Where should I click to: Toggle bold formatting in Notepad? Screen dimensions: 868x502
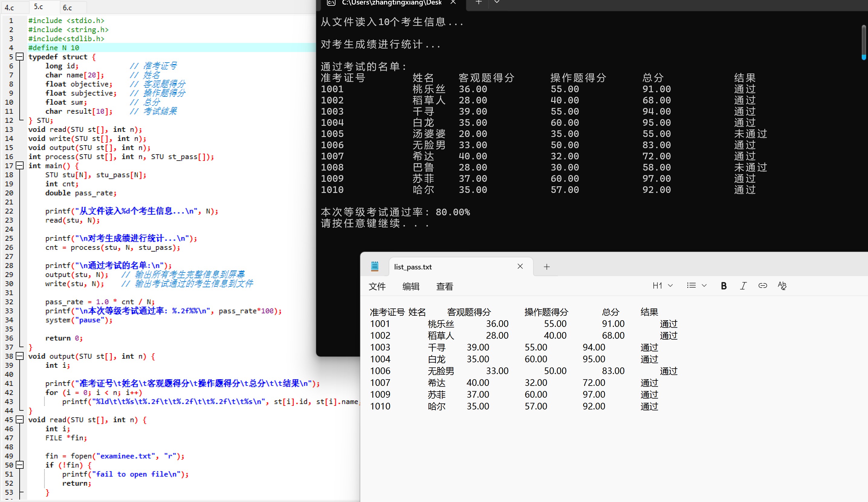tap(723, 286)
